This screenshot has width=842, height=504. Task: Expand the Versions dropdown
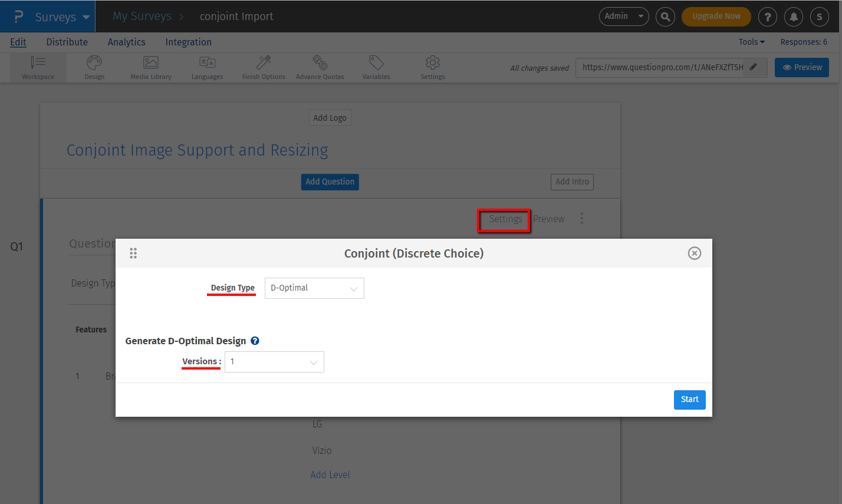click(274, 362)
